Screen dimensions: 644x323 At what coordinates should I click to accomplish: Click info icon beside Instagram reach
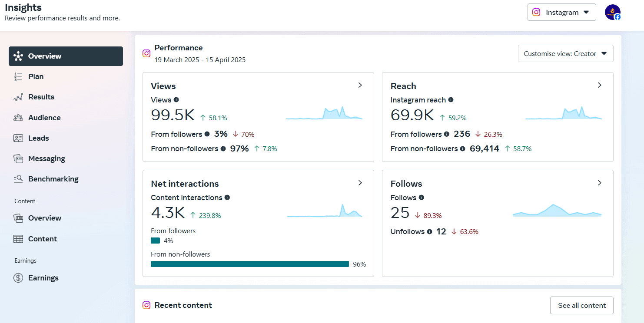point(451,100)
